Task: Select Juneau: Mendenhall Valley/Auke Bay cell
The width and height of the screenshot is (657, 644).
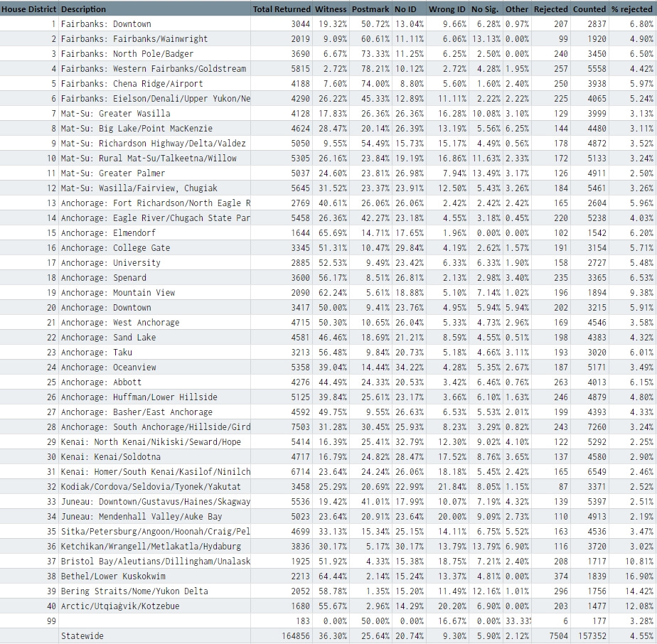Action: click(154, 516)
